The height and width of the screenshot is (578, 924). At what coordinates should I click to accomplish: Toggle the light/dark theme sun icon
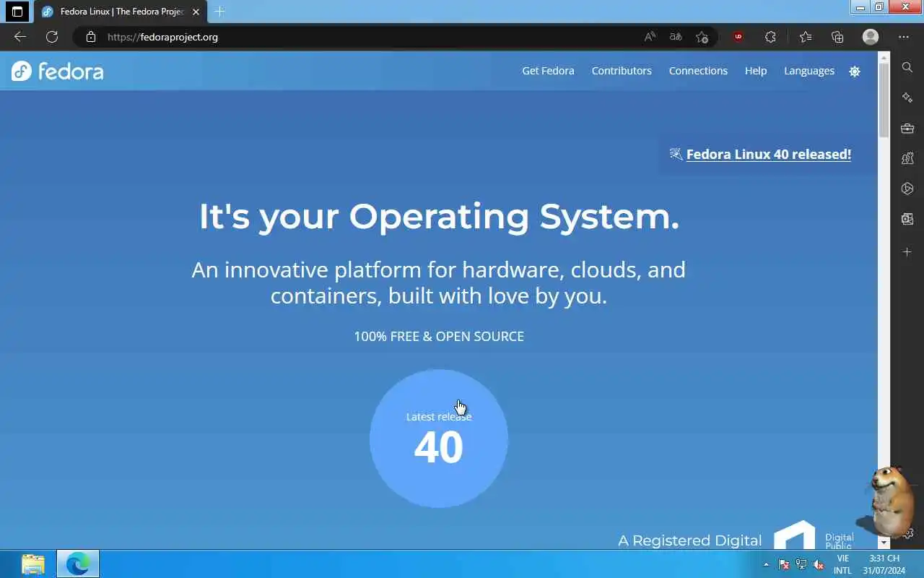coord(855,72)
